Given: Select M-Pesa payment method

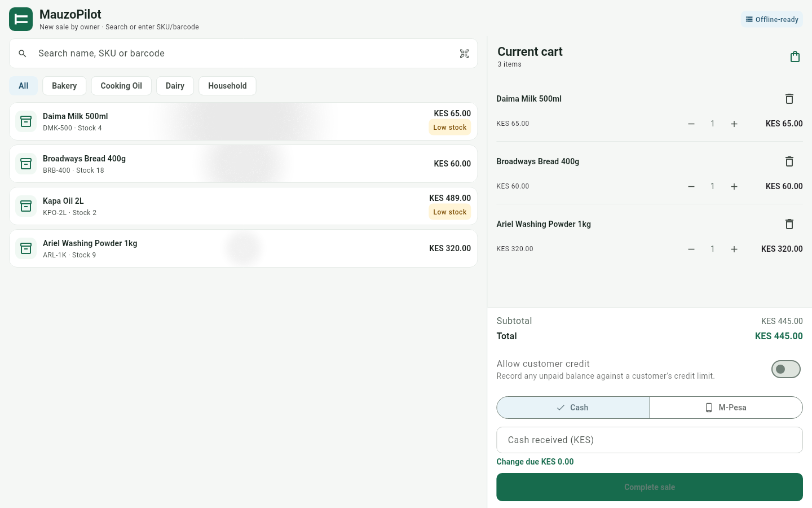Looking at the screenshot, I should coord(726,408).
